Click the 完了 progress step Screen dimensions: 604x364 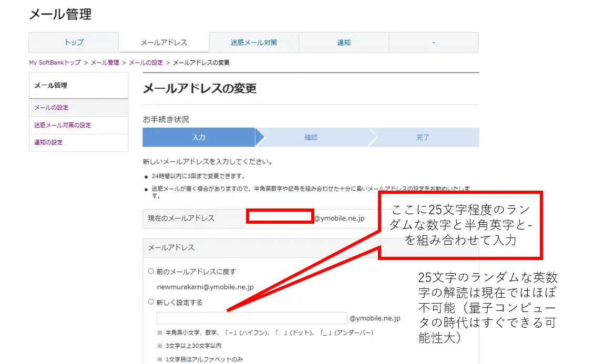click(423, 137)
